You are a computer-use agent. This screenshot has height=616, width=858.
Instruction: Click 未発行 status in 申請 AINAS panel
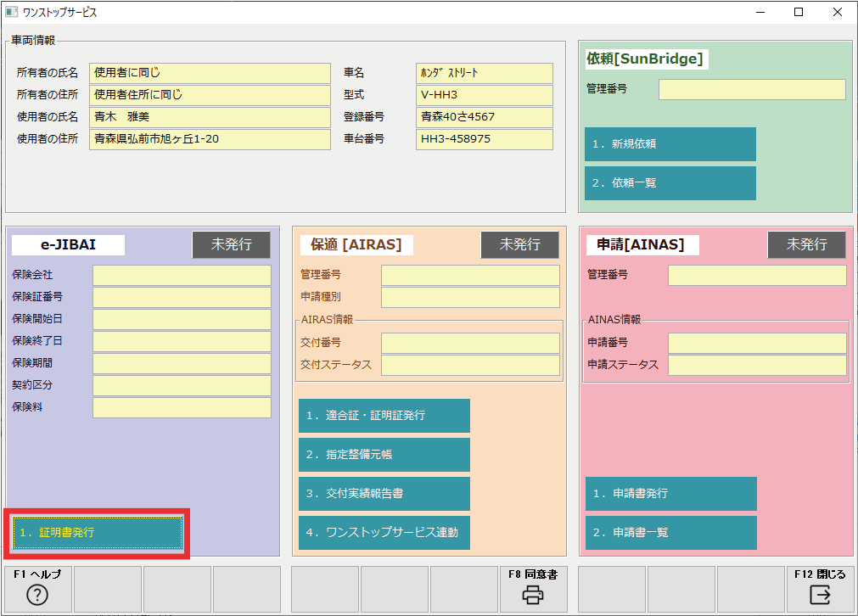806,244
